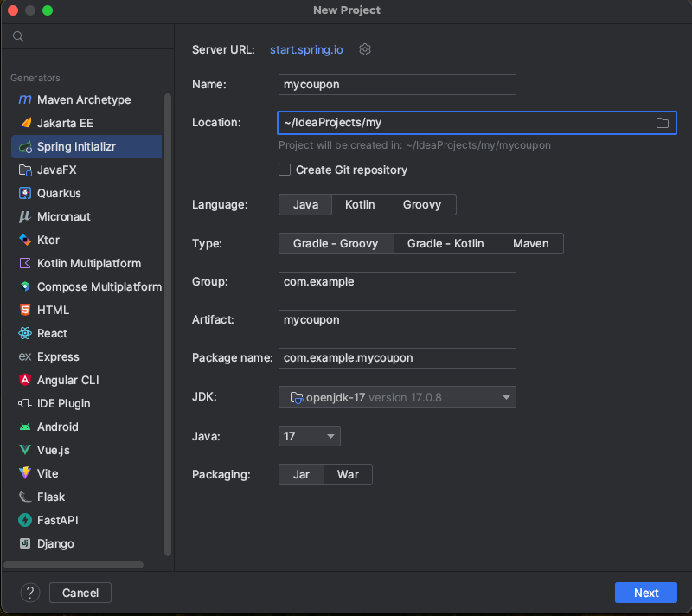The width and height of the screenshot is (692, 616).
Task: Click the search magnifier icon
Action: point(18,36)
